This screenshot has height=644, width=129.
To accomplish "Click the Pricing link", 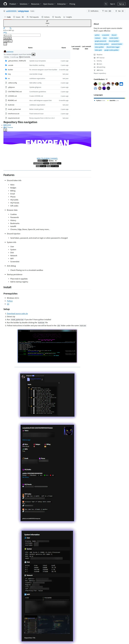I will (x=72, y=4).
